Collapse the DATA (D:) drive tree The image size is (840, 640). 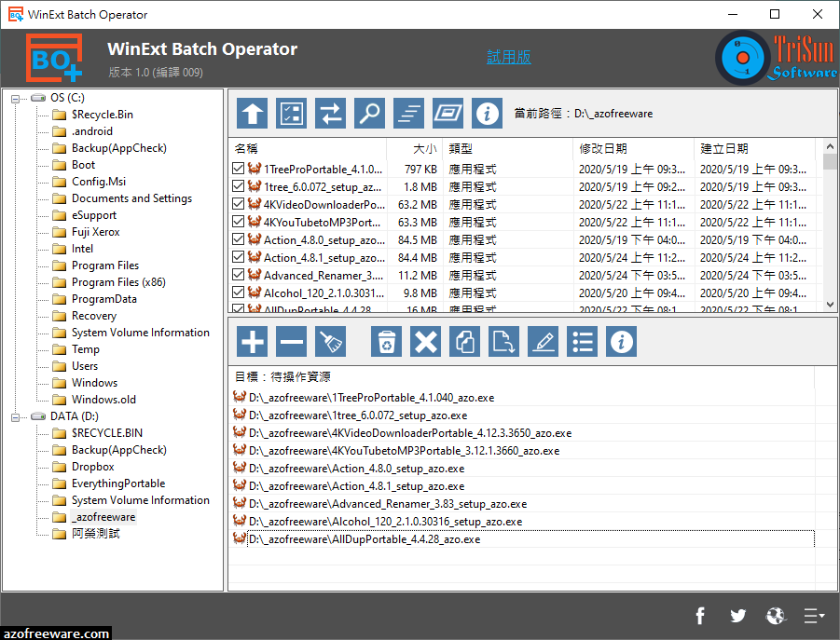click(x=13, y=415)
